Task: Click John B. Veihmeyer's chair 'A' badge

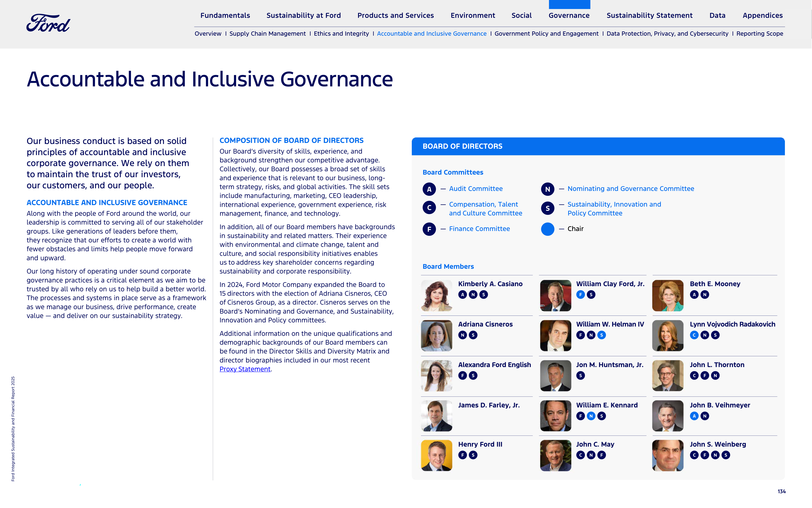Action: pos(694,416)
